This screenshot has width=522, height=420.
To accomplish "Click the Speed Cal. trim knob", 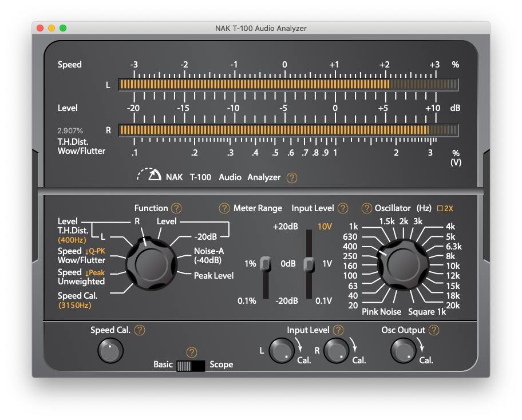I will pos(110,350).
